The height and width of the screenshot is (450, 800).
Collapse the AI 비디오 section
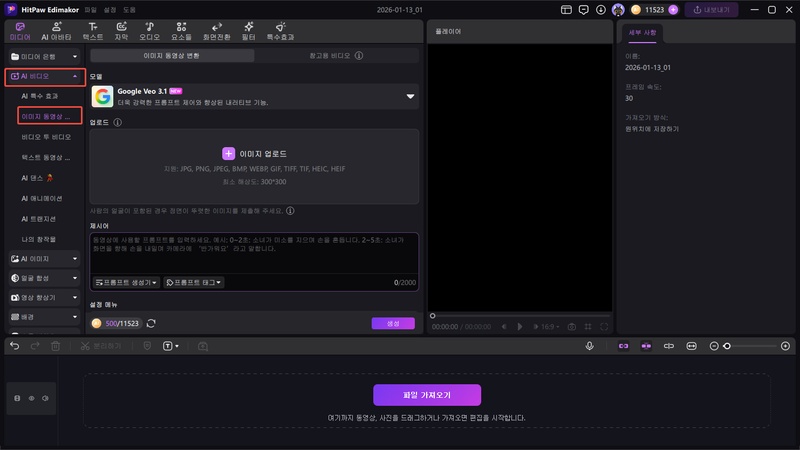(x=45, y=77)
